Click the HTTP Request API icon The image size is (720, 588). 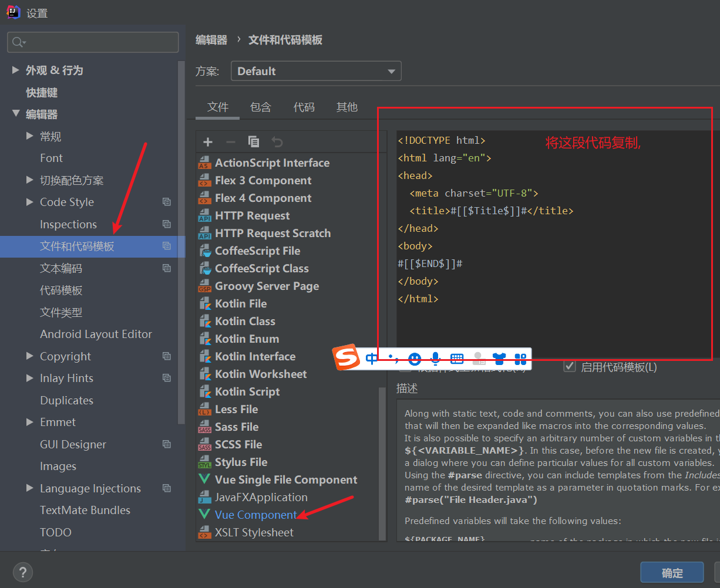204,216
